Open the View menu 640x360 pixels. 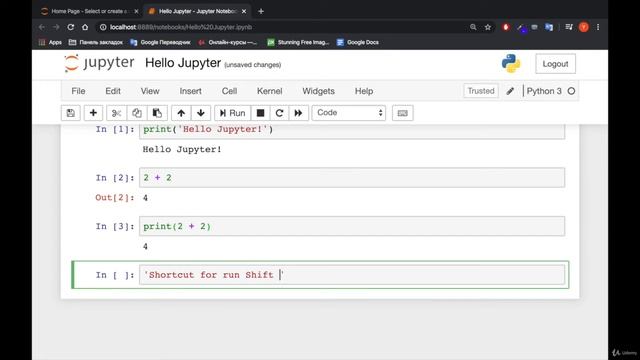tap(150, 91)
